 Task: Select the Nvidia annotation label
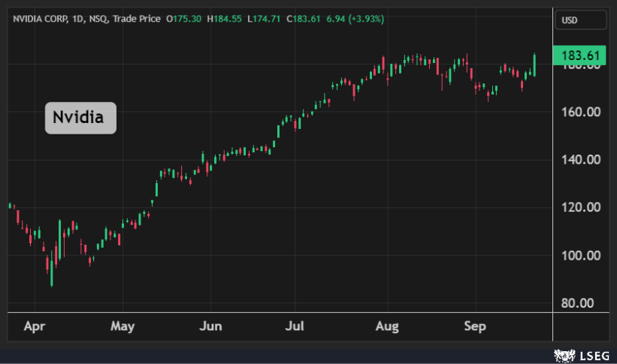tap(80, 118)
